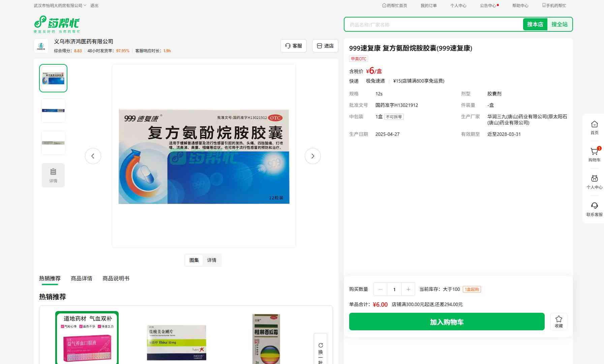
Task: Select the second product thumbnail image
Action: [x=53, y=111]
